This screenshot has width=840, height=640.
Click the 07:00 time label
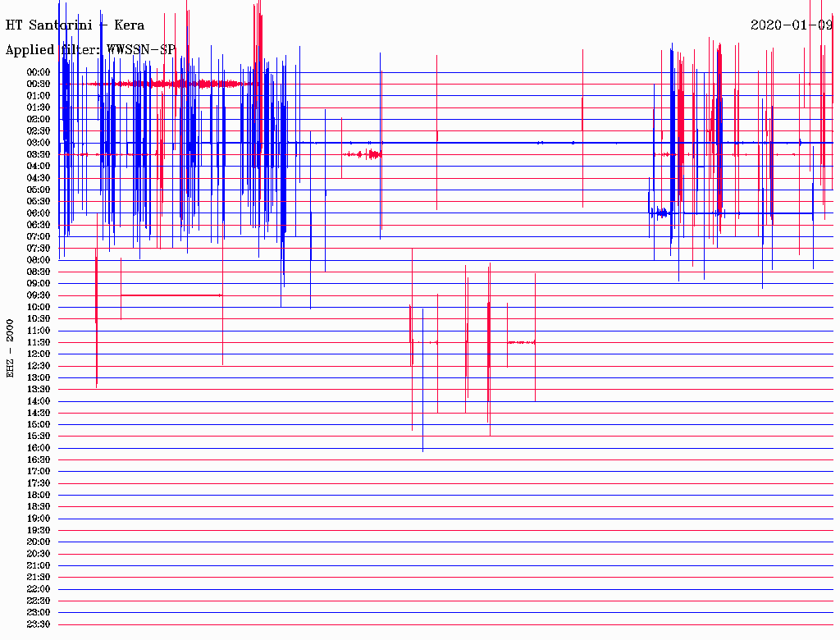(39, 237)
